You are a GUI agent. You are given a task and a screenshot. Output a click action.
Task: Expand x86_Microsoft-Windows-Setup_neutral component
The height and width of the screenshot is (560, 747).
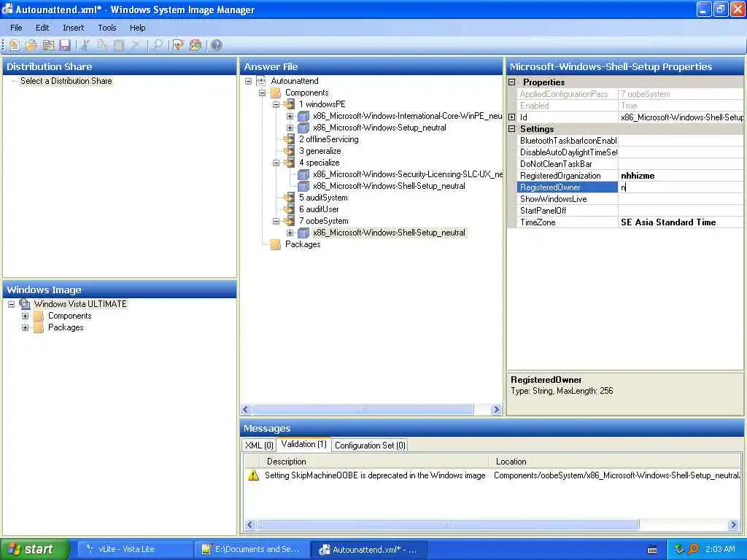tap(290, 128)
